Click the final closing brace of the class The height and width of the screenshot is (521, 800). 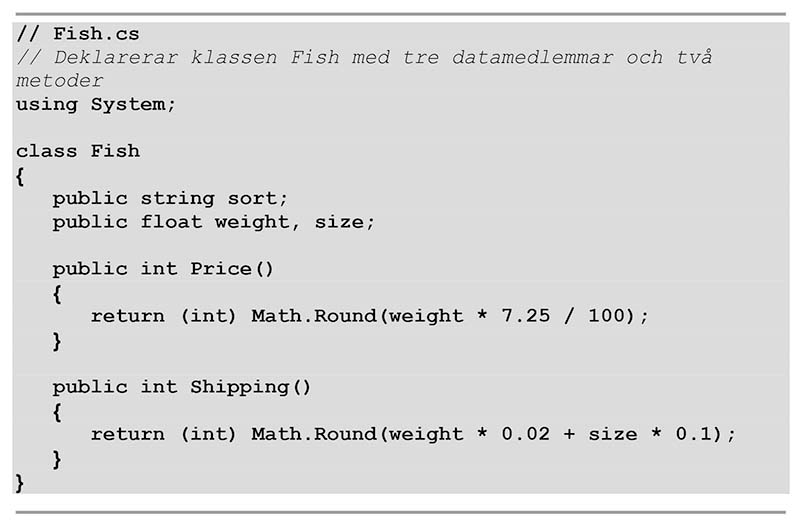pos(20,482)
